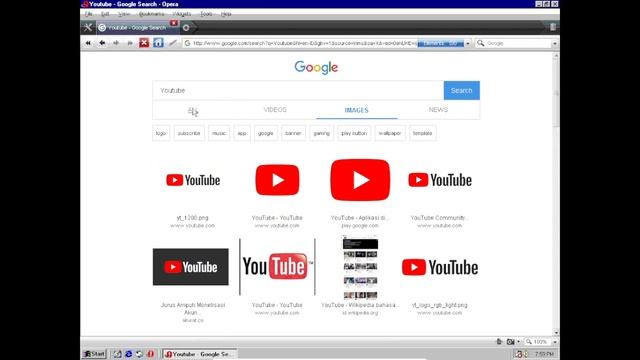The height and width of the screenshot is (360, 640).
Task: Open the dark background YouTube logo thumbnail
Action: tap(191, 267)
